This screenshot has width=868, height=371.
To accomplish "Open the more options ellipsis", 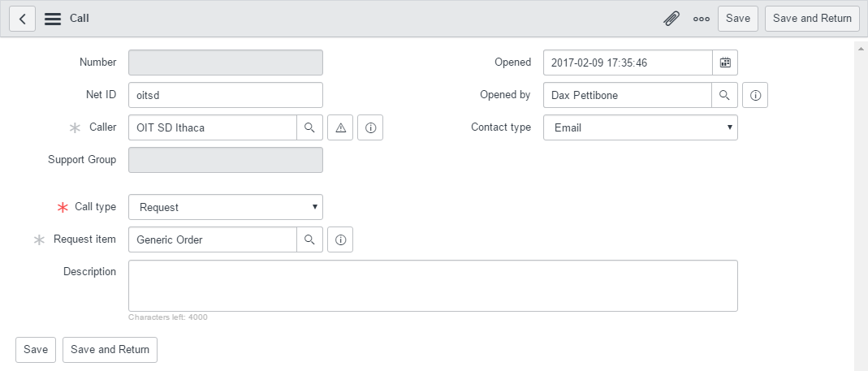I will pyautogui.click(x=702, y=19).
